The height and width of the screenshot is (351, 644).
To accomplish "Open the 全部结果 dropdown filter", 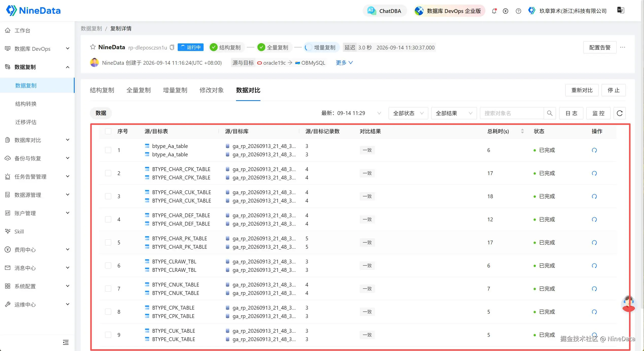I will 454,113.
